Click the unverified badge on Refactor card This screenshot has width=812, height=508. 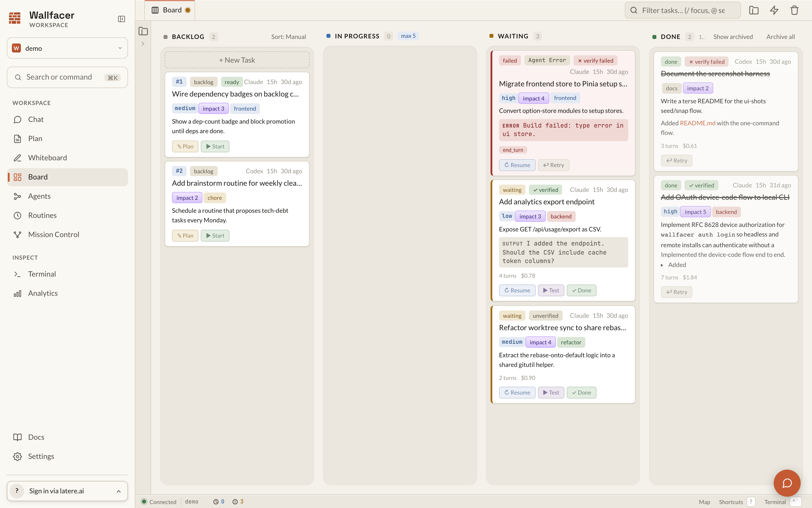[x=545, y=316]
